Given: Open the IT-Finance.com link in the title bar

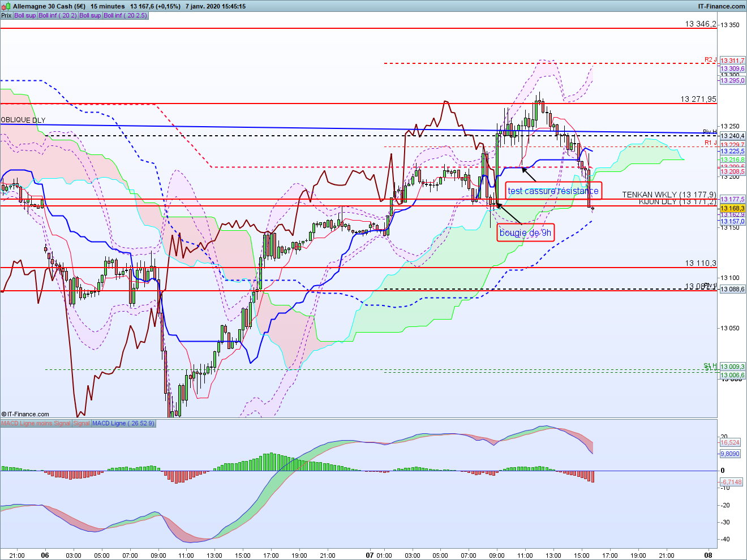Looking at the screenshot, I should (722, 6).
